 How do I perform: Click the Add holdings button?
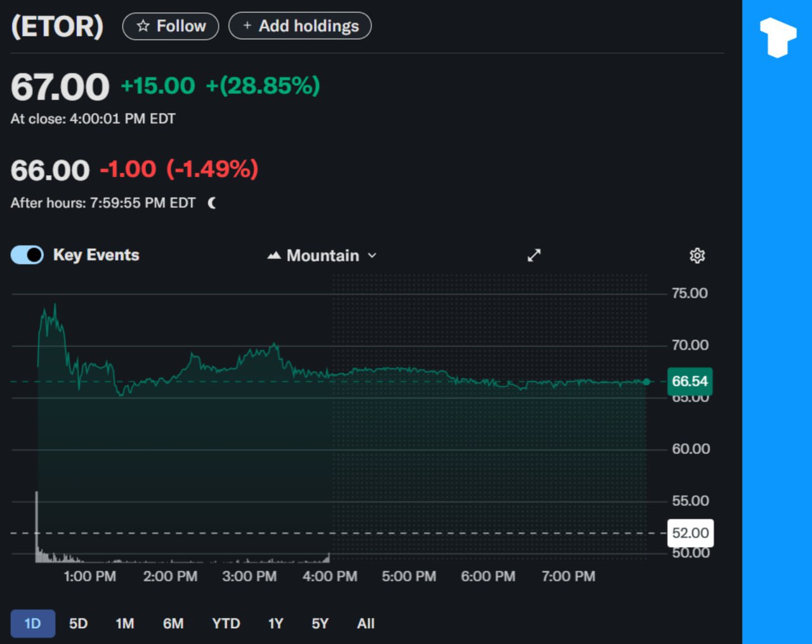tap(300, 26)
